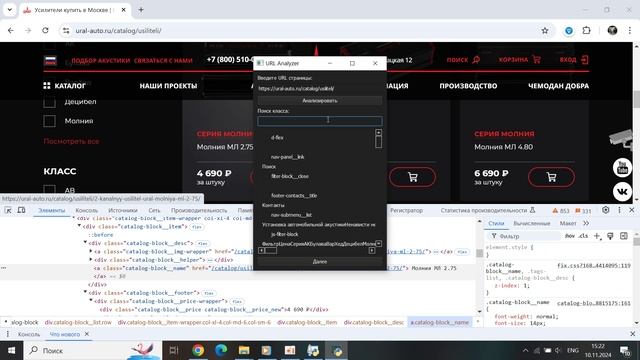Switch to the DevTools Источники tab
640x360 pixels.
pyautogui.click(x=123, y=211)
